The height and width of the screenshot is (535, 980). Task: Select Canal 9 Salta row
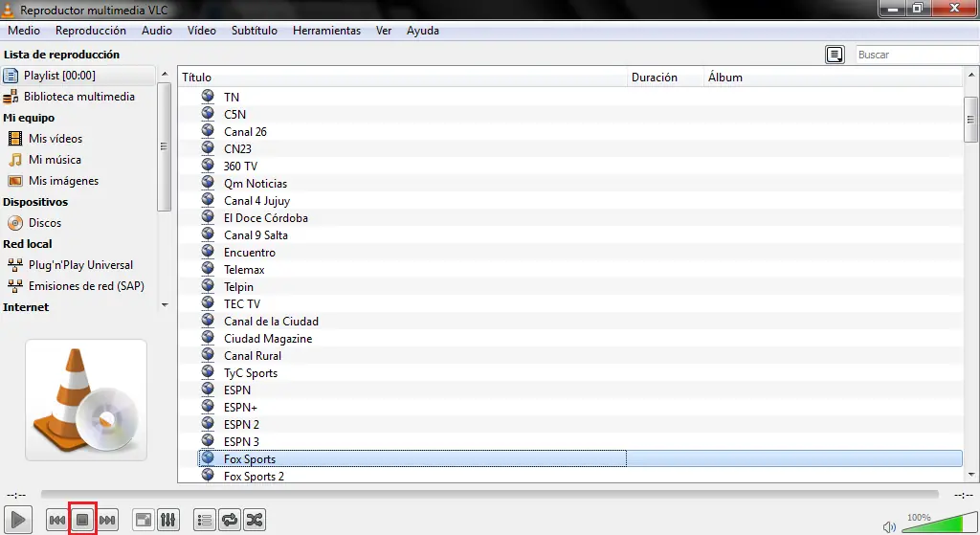(580, 235)
